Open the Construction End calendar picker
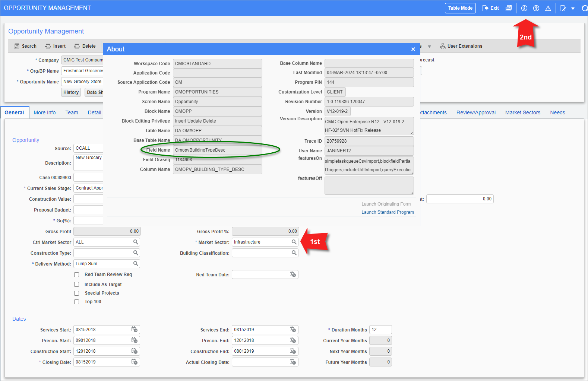The image size is (588, 381). coord(293,351)
